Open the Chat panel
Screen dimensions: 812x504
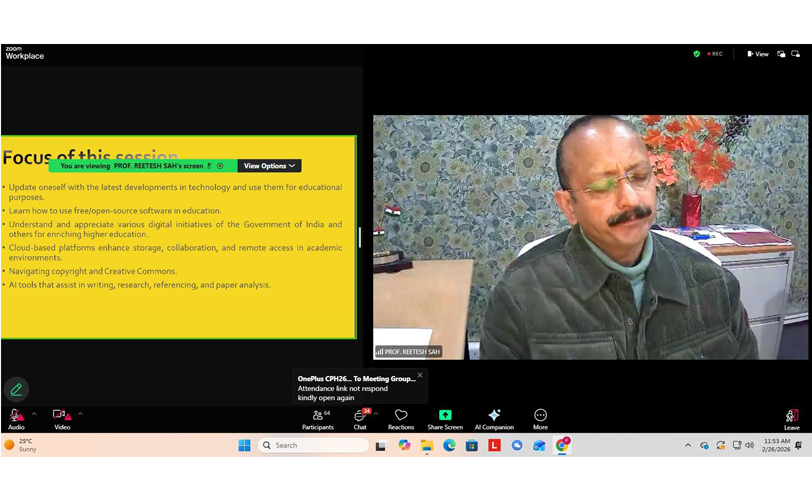[360, 420]
